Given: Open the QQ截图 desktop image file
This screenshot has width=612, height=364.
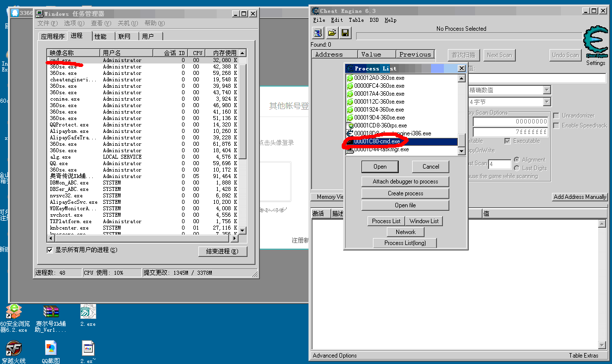Looking at the screenshot, I should point(51,352).
